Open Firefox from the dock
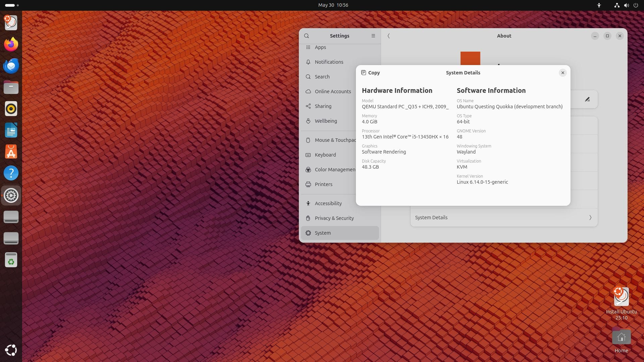 (11, 44)
